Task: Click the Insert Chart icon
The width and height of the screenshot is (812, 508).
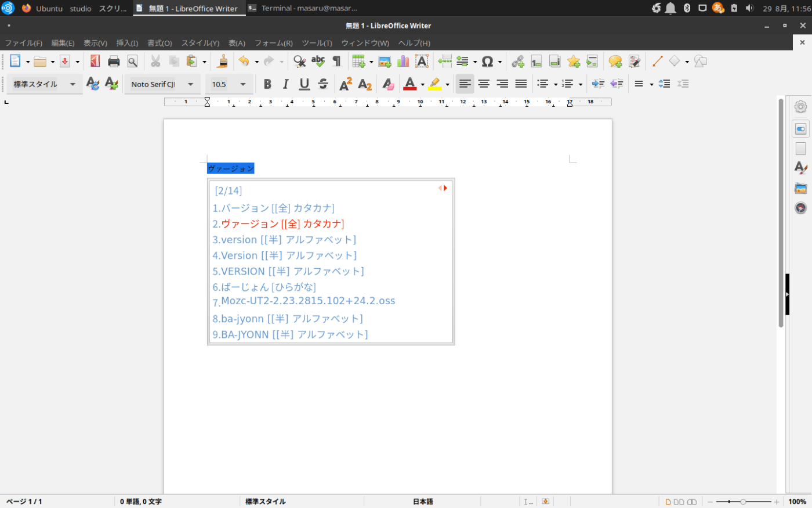Action: (403, 61)
